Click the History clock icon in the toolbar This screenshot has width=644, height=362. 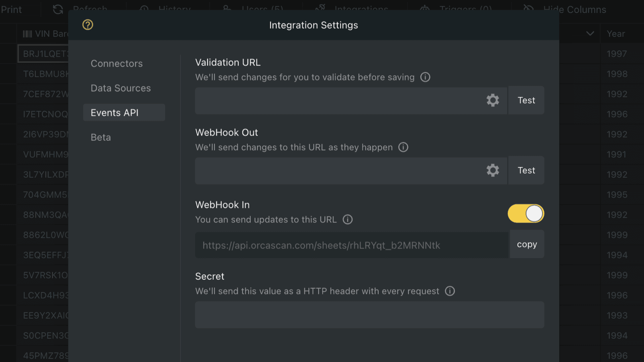[x=144, y=8]
